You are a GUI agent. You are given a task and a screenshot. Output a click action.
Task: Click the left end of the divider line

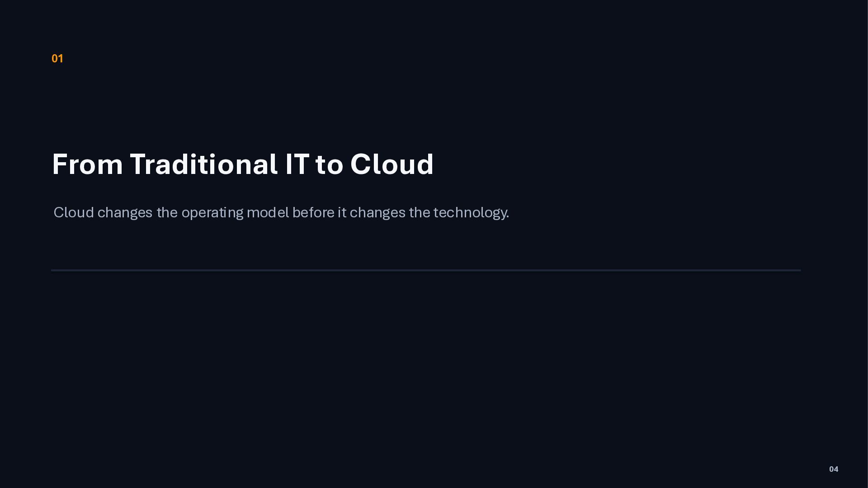(52, 270)
